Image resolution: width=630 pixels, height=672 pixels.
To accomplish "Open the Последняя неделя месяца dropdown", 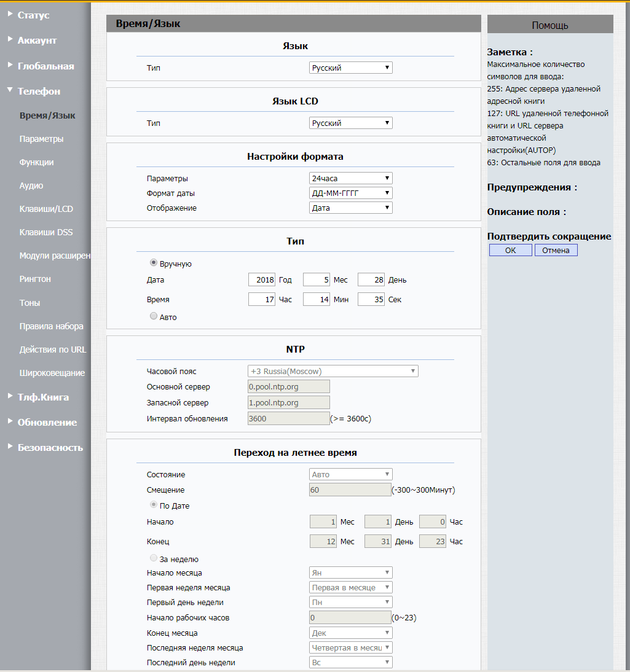I will pos(350,648).
